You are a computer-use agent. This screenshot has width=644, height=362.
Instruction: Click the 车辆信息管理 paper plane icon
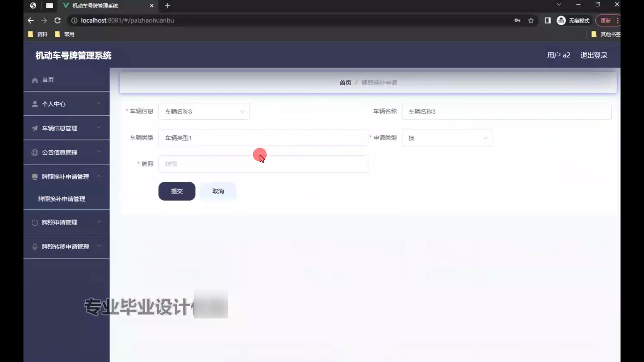[x=35, y=128]
